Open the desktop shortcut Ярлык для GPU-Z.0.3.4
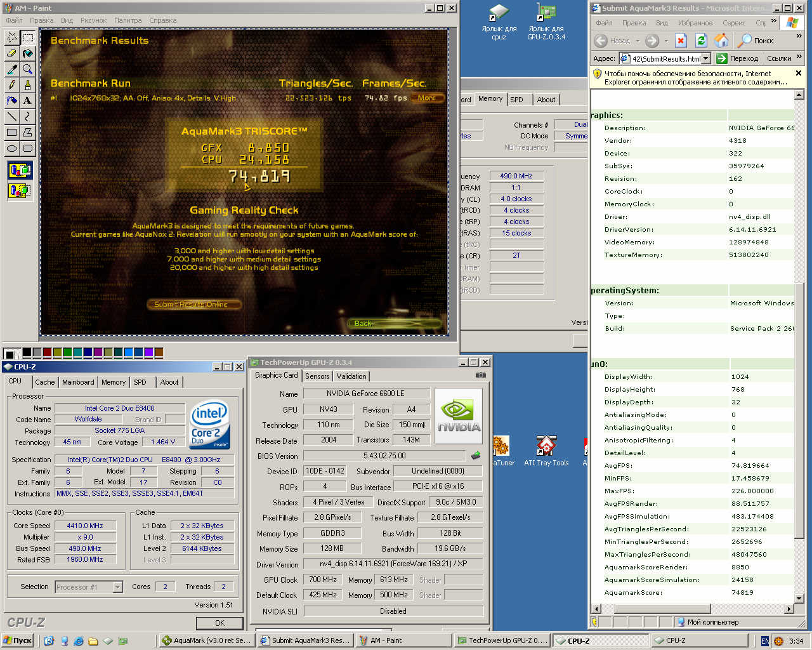The width and height of the screenshot is (812, 650). 546,22
